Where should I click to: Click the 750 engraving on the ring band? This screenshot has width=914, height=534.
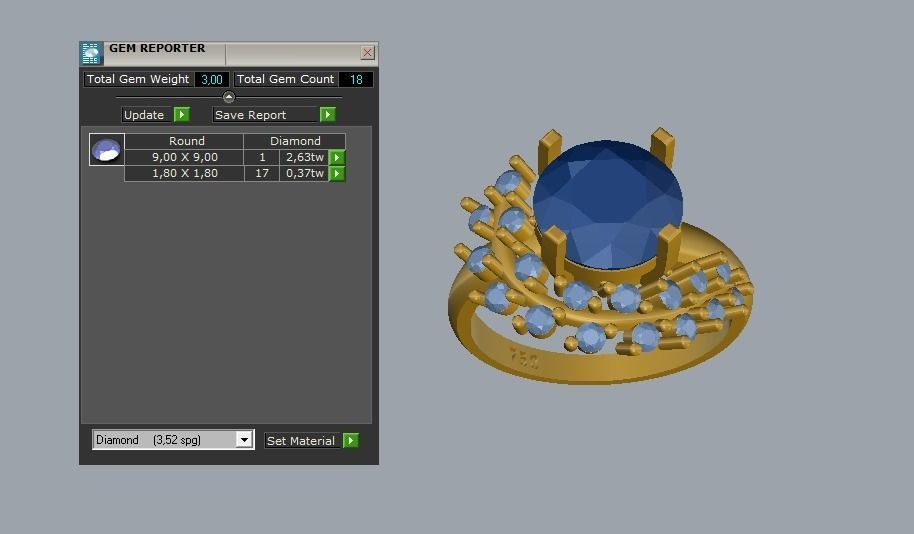(524, 359)
